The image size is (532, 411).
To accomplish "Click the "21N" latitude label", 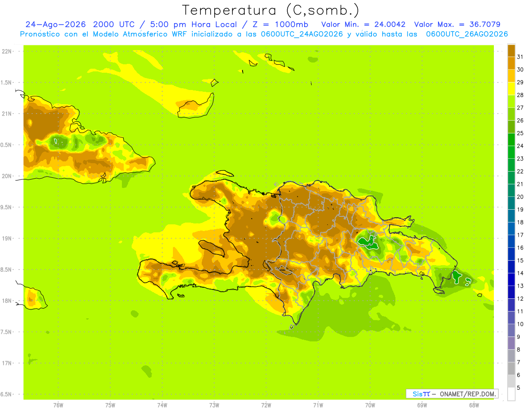I will pos(8,114).
